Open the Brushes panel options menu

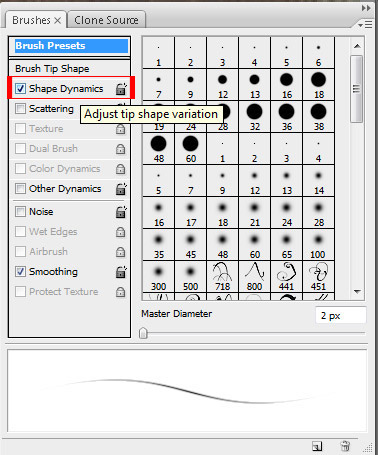click(365, 24)
